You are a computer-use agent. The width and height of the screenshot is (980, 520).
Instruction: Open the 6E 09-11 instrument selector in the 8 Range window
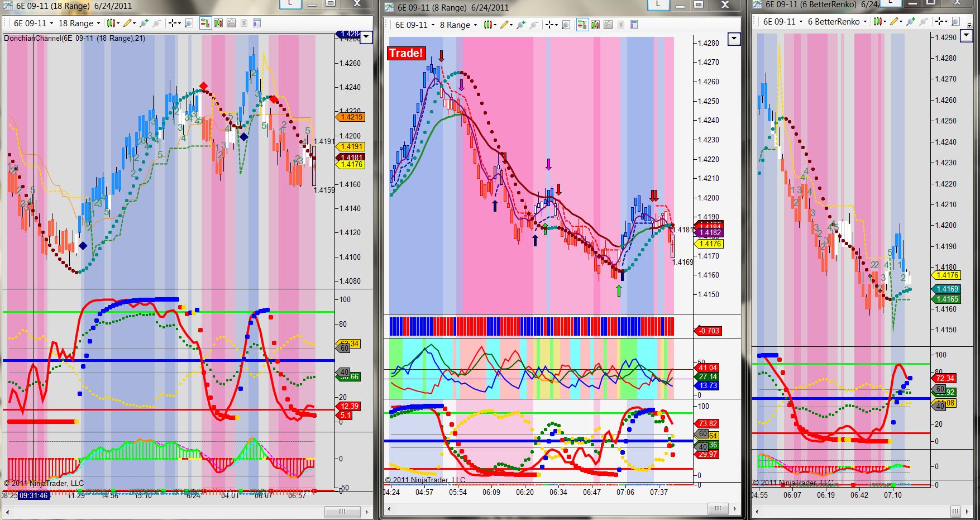pos(414,25)
